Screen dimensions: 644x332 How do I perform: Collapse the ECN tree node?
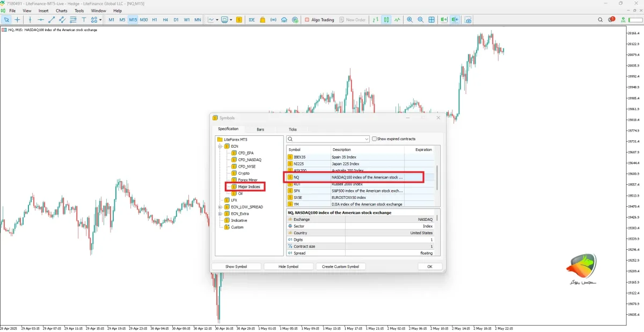click(x=219, y=146)
